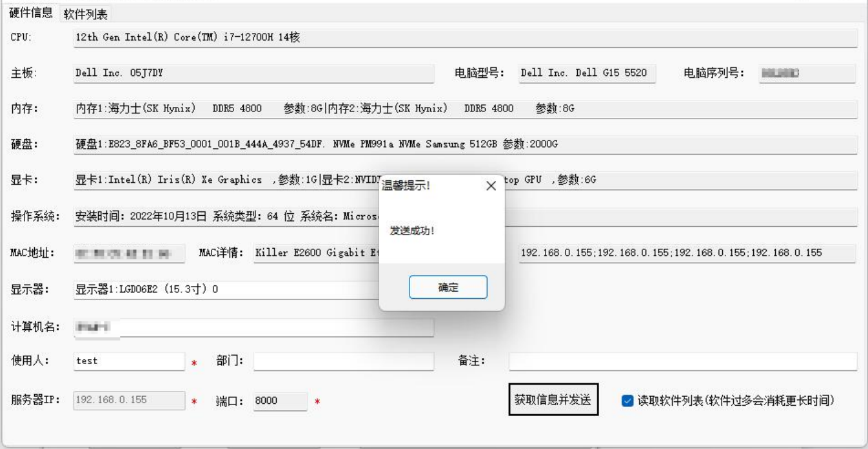
Task: Click the IP list field with repeated 192.168.0.155
Action: [686, 253]
